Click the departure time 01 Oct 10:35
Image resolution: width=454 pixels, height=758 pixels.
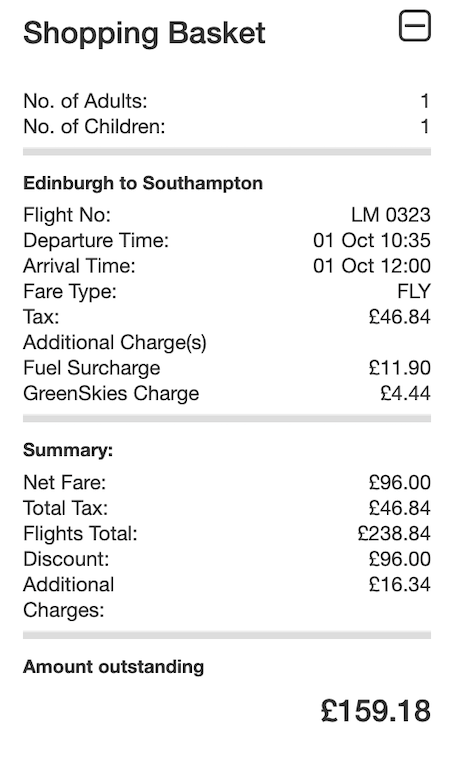click(371, 240)
